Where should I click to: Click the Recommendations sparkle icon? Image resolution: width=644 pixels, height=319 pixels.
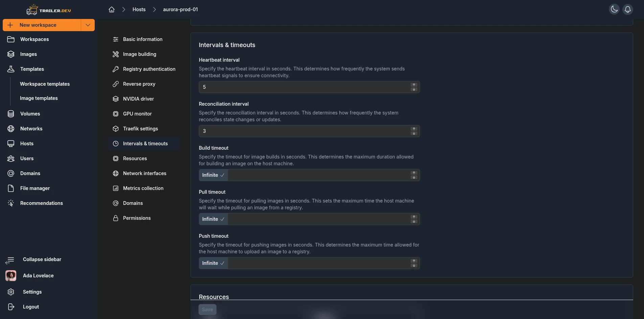coord(11,203)
